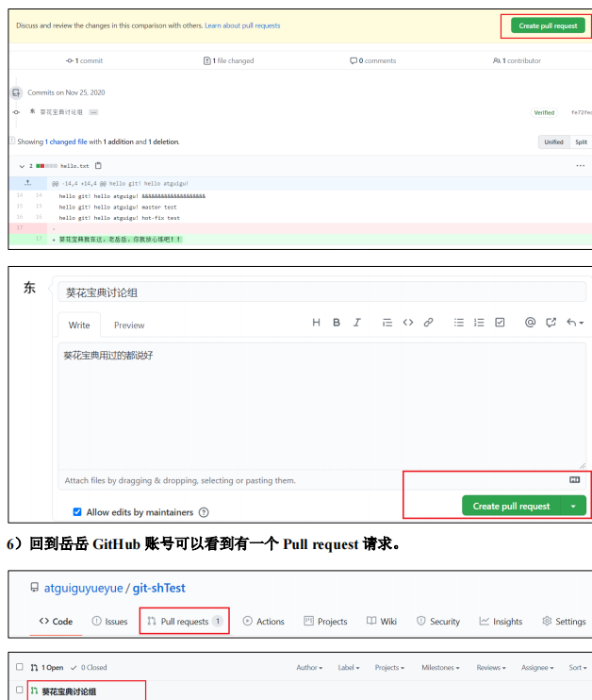
Task: Insert heading with the H icon
Action: [316, 323]
